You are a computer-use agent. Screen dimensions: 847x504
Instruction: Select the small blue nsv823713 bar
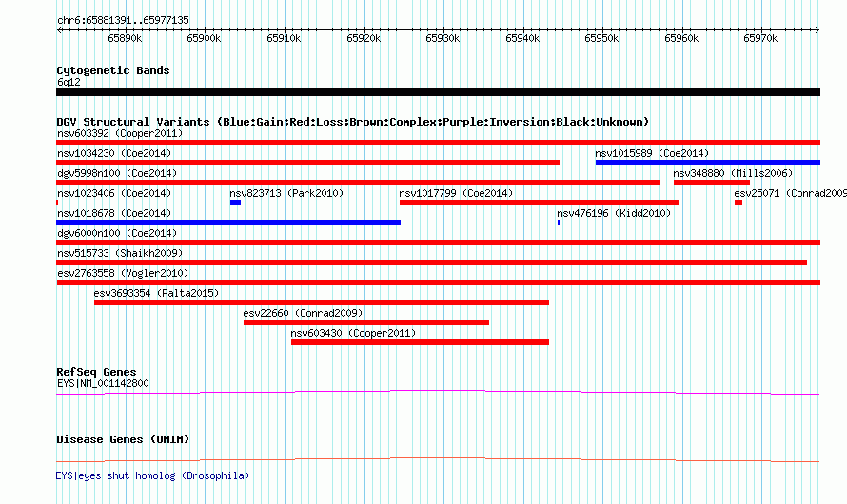[x=235, y=203]
